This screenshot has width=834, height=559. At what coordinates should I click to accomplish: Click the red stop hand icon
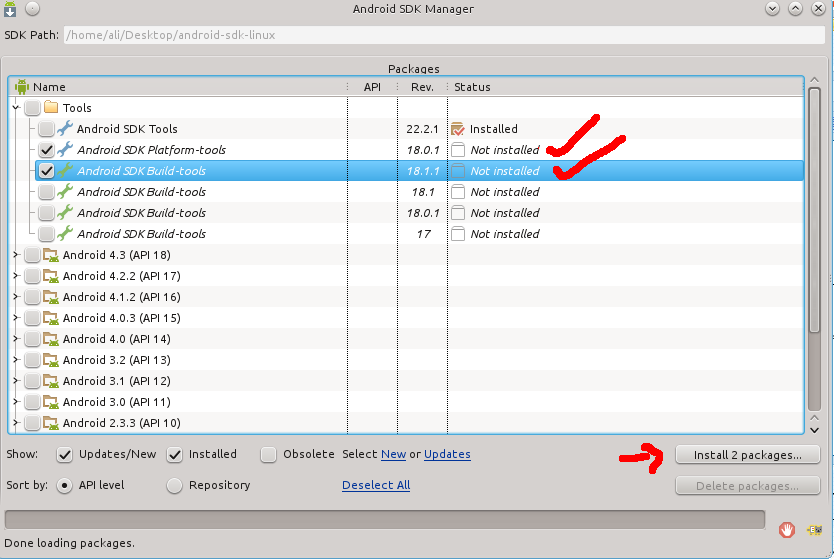coord(787,530)
